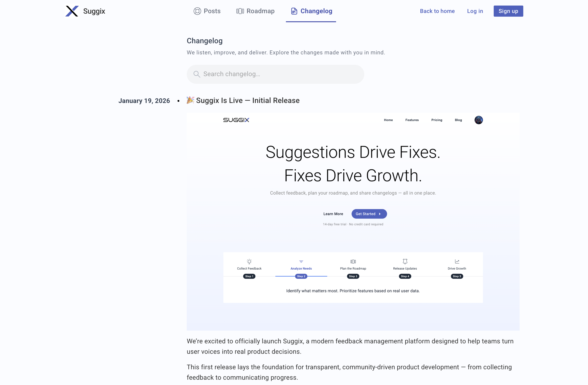Click the search magnifier icon
The height and width of the screenshot is (385, 588).
[x=197, y=74]
